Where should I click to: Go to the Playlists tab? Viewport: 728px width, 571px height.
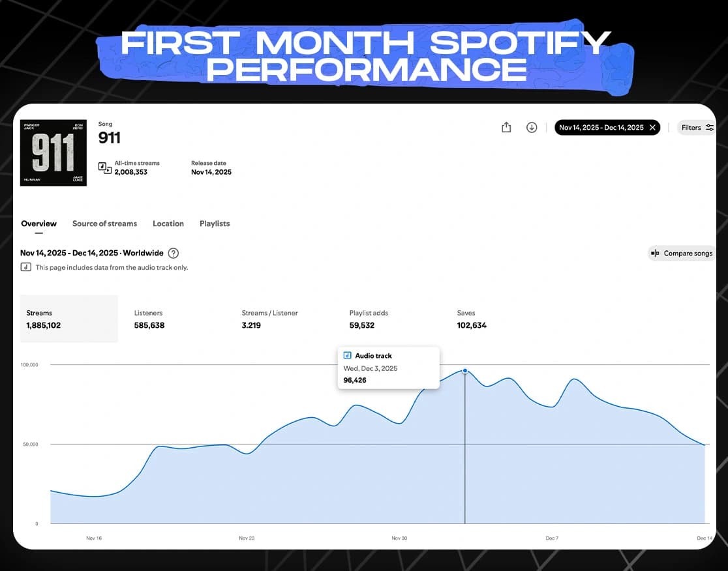coord(215,224)
